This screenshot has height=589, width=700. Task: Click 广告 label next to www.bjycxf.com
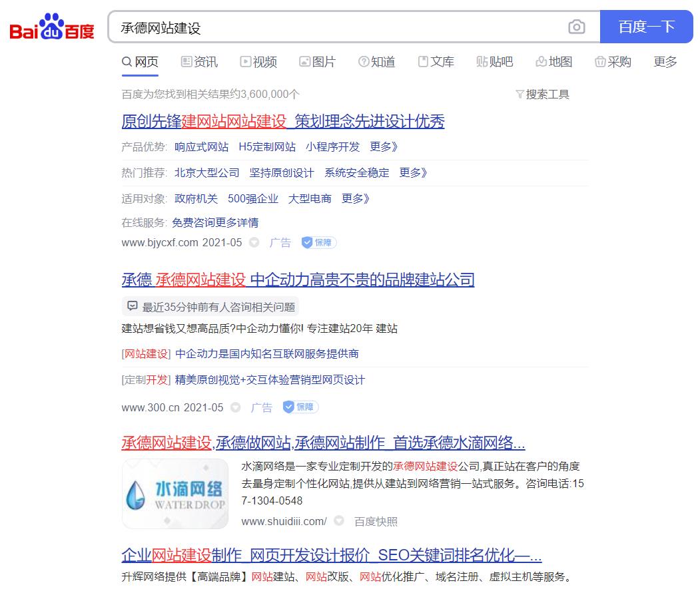[x=280, y=242]
